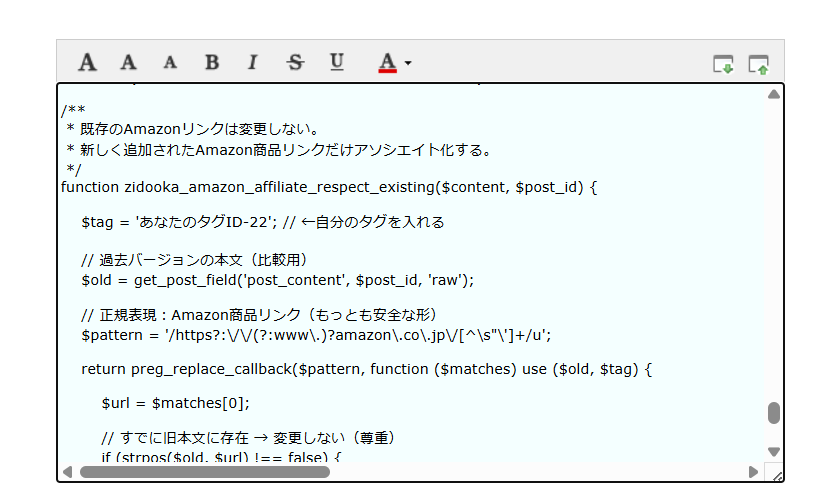Apply the largest font size

88,63
